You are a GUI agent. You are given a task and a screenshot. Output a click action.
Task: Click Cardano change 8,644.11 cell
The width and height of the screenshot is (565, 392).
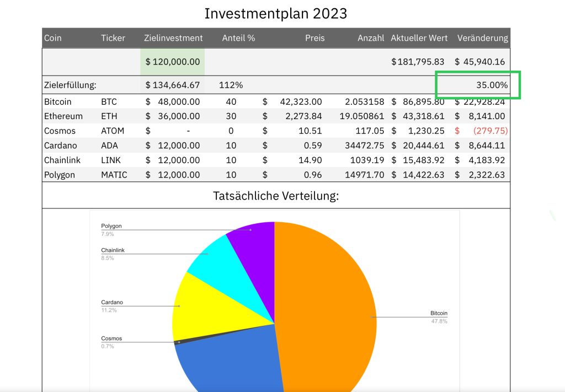tap(479, 146)
